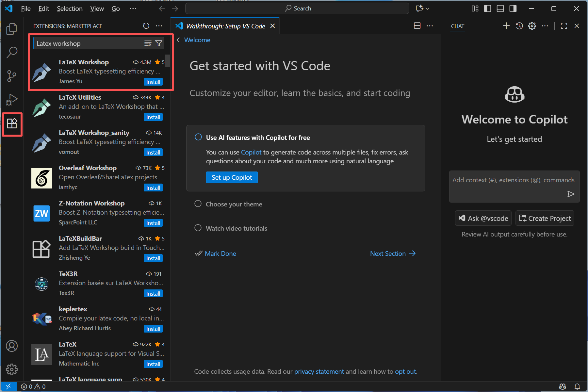Open Z-Notation Workshop extension entry
588x392 pixels.
(98, 213)
